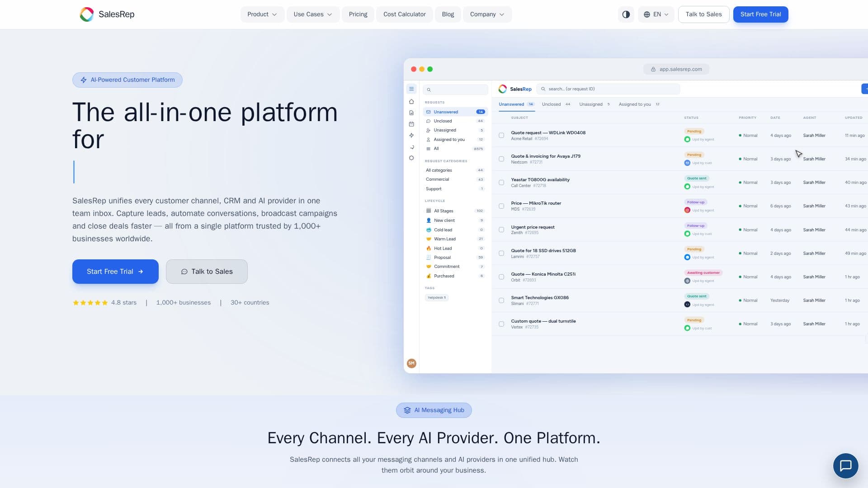
Task: Toggle the app sidebar hamburger menu
Action: point(411,89)
